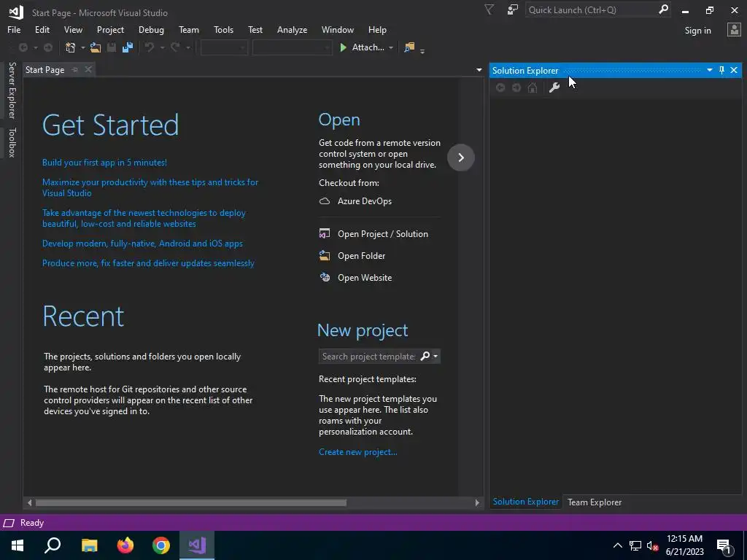Click the Send Feedback icon in title bar
Screen dimensions: 747x560
[x=512, y=9]
